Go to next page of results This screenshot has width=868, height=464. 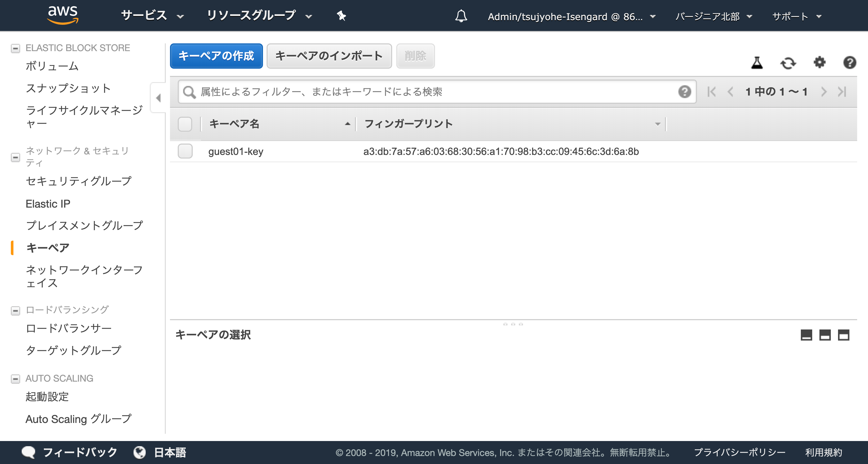(824, 92)
